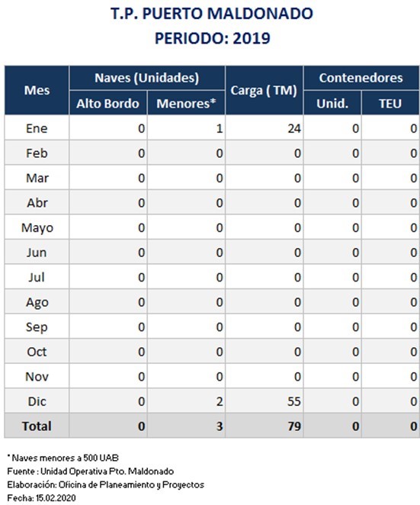Click the Mes column header
The height and width of the screenshot is (505, 420).
coord(37,90)
